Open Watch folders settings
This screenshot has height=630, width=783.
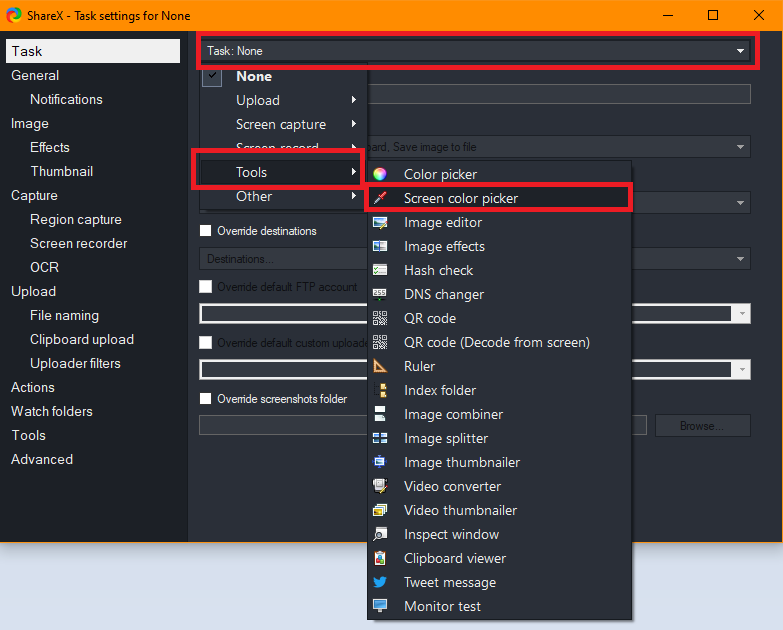(x=51, y=411)
